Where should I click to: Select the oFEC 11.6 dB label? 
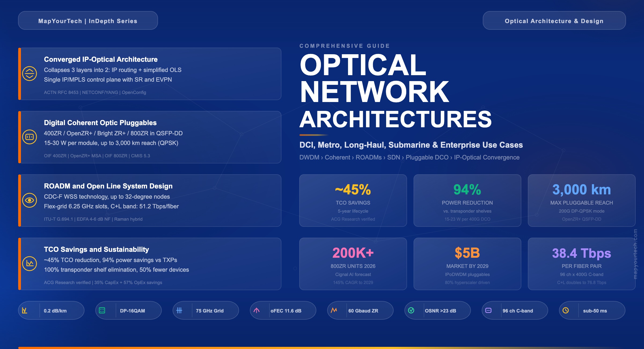[286, 311]
